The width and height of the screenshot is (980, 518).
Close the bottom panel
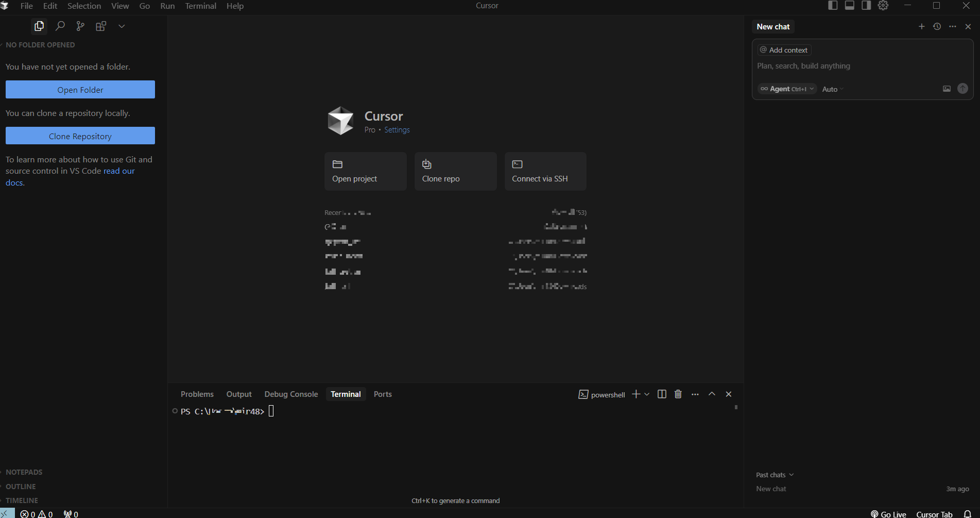click(729, 394)
